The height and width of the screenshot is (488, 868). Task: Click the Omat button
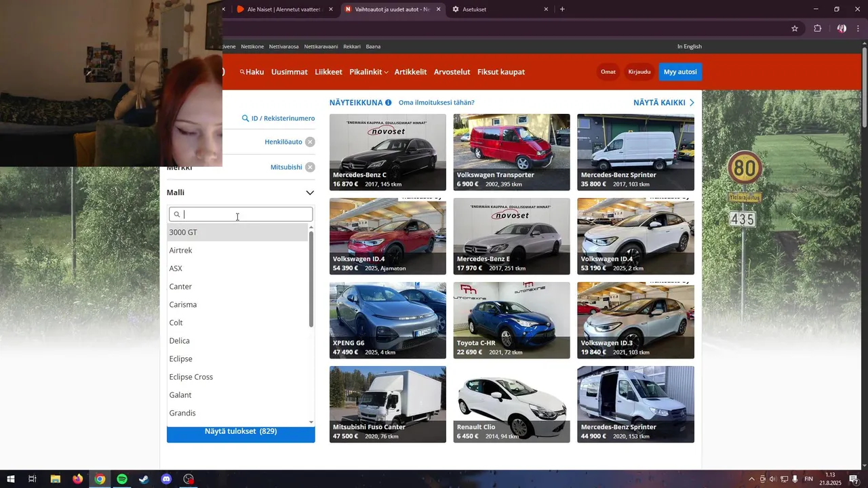tap(608, 72)
